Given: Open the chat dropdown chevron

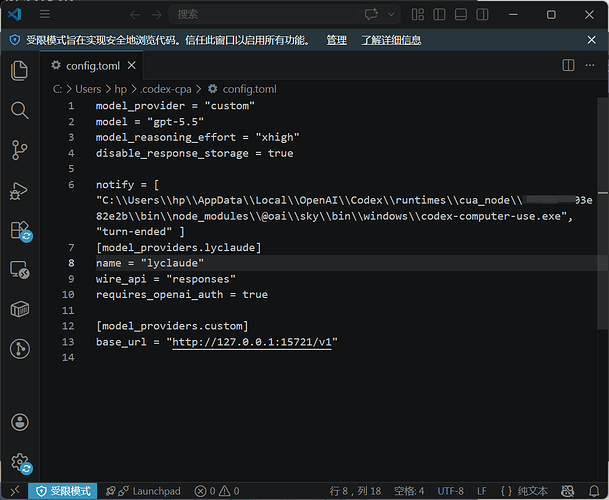Looking at the screenshot, I should click(x=391, y=14).
